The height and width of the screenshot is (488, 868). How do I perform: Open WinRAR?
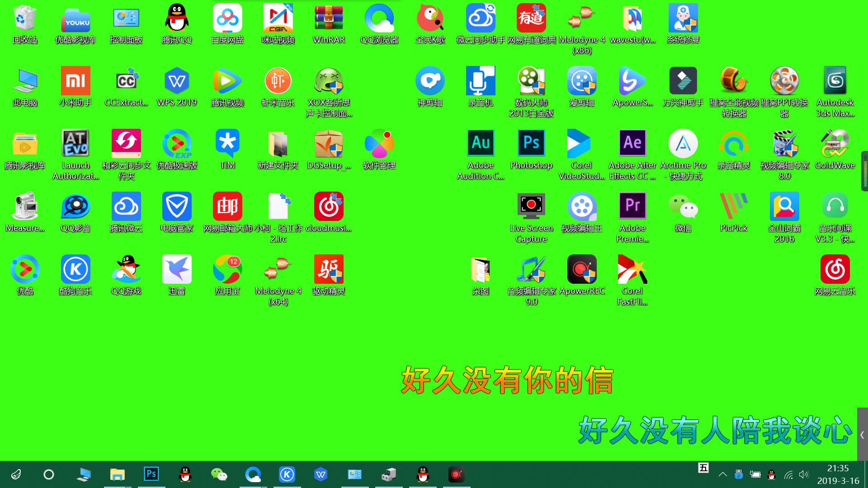(329, 18)
